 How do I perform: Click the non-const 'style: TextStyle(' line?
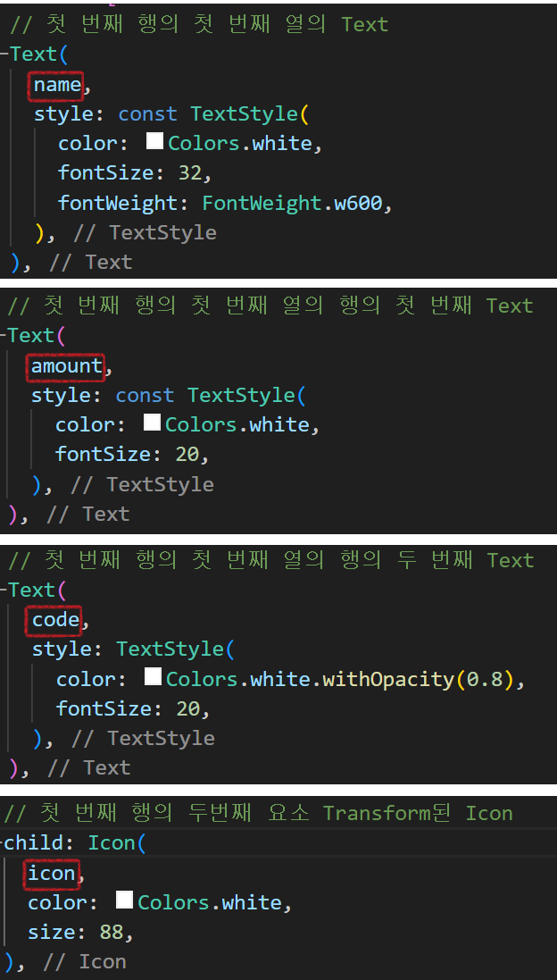coord(133,649)
